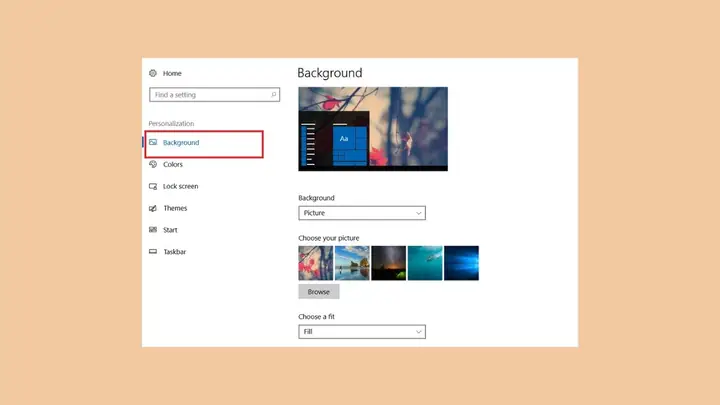
Task: Select the beach rocks wallpaper thumbnail
Action: (x=352, y=263)
